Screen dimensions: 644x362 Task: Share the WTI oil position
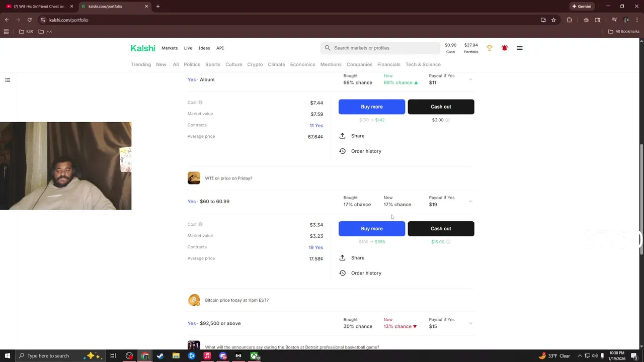[x=352, y=258]
